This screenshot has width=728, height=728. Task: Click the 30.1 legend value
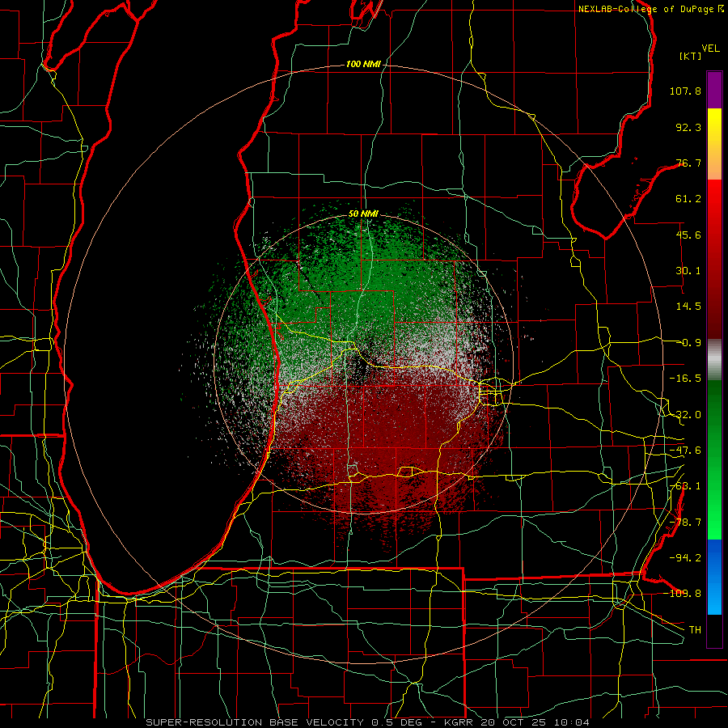[688, 271]
